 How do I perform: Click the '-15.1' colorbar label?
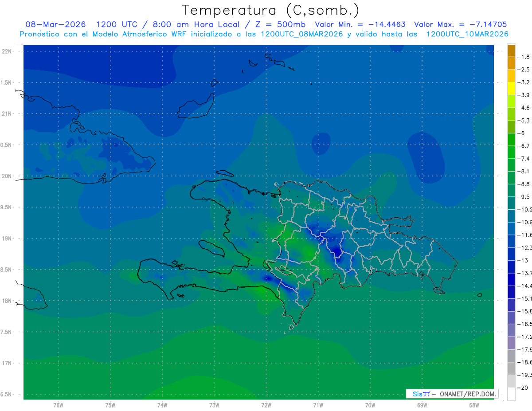point(524,298)
